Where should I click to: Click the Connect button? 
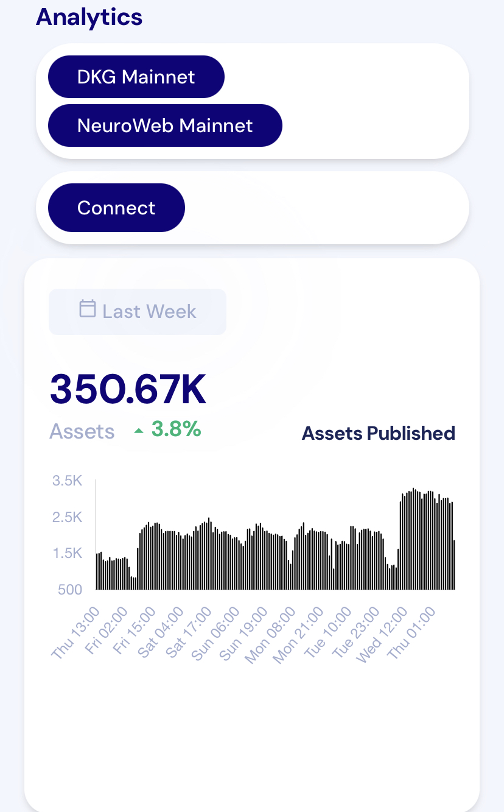(x=116, y=208)
